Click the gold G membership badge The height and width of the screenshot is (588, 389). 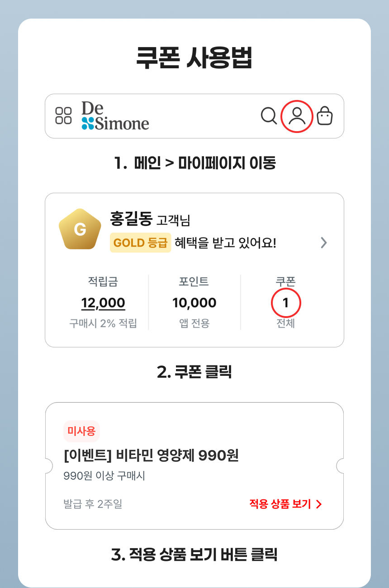80,229
